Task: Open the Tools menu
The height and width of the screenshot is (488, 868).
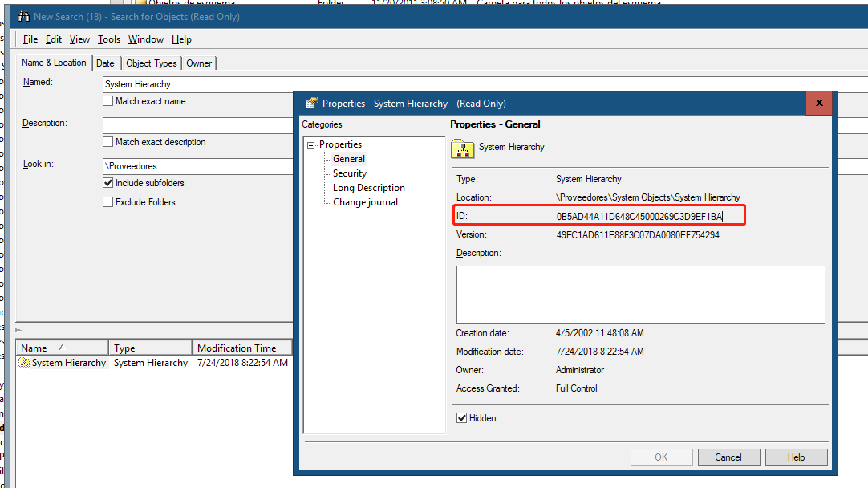Action: pos(109,39)
